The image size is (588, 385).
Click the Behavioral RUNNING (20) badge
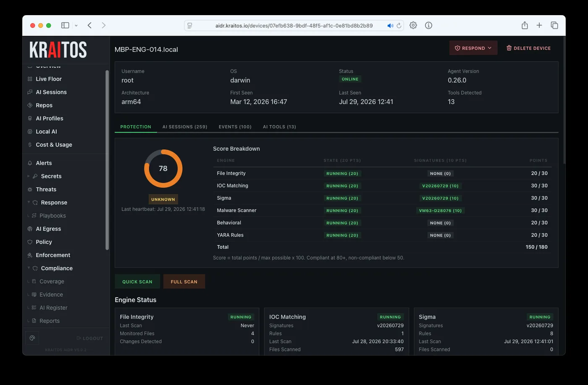tap(342, 223)
